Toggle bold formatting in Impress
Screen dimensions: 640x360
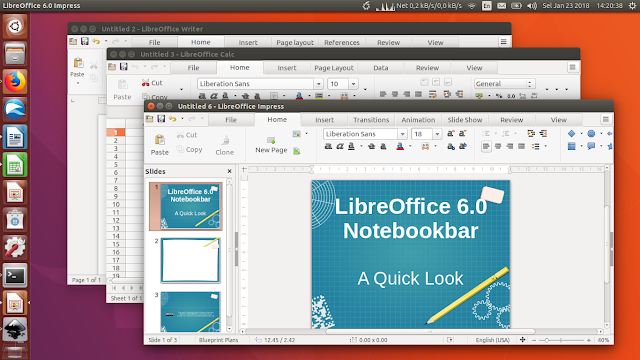click(x=328, y=146)
